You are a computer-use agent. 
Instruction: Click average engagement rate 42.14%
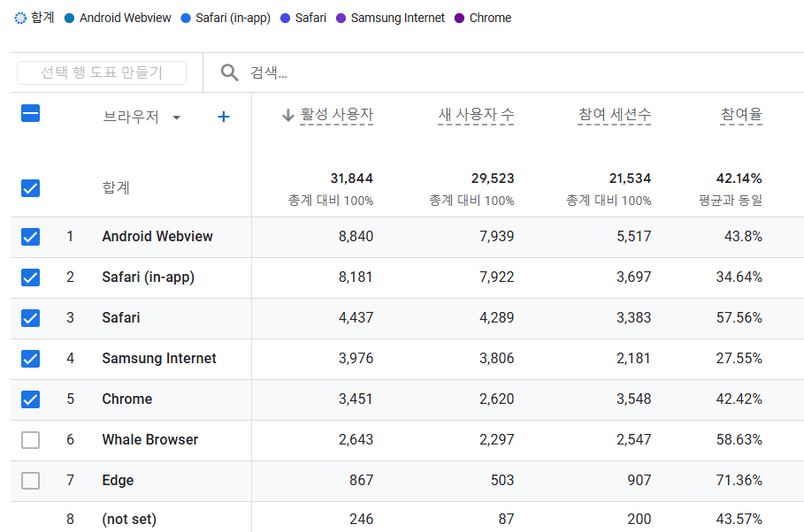739,179
